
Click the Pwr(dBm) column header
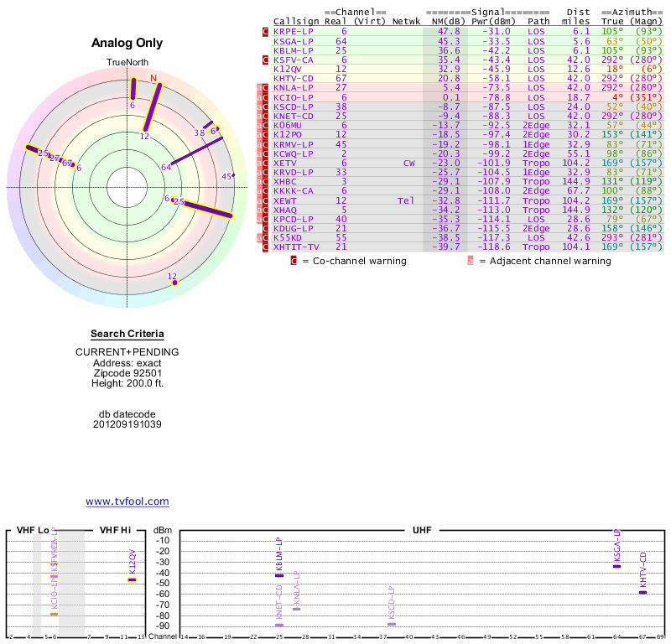(x=493, y=22)
